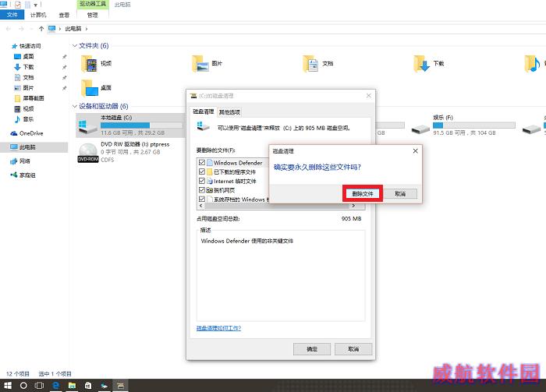Open the 管理 ribbon tab

[x=92, y=15]
